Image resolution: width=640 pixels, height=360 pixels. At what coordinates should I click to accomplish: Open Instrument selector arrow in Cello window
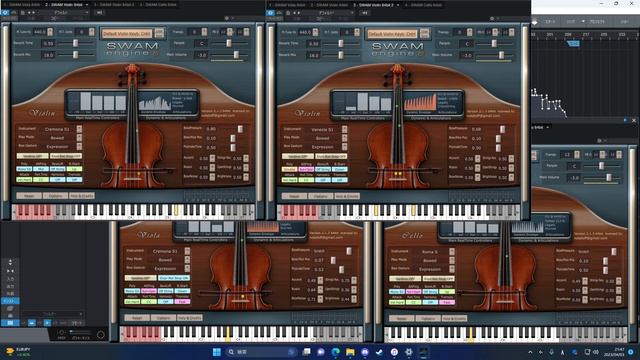click(x=452, y=252)
